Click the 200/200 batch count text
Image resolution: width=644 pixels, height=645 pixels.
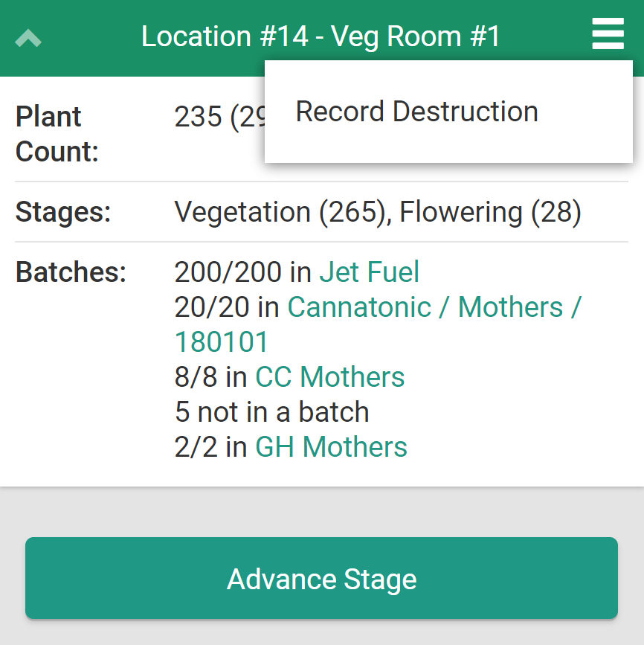[x=229, y=272]
